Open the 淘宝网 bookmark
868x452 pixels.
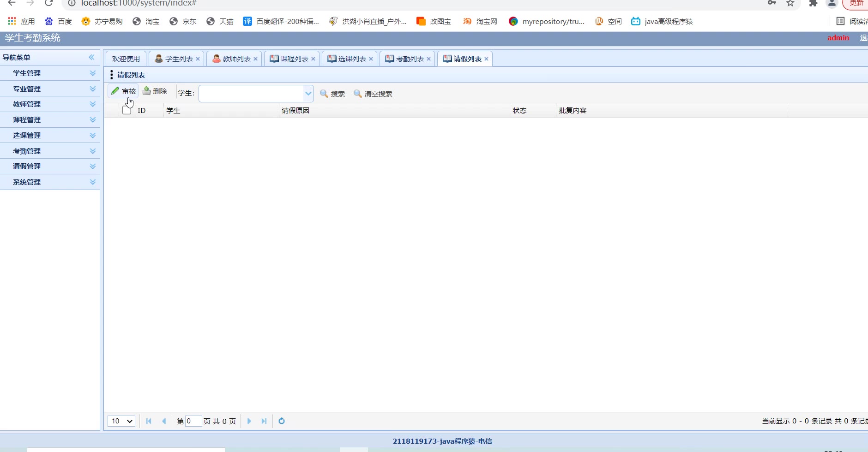point(480,21)
